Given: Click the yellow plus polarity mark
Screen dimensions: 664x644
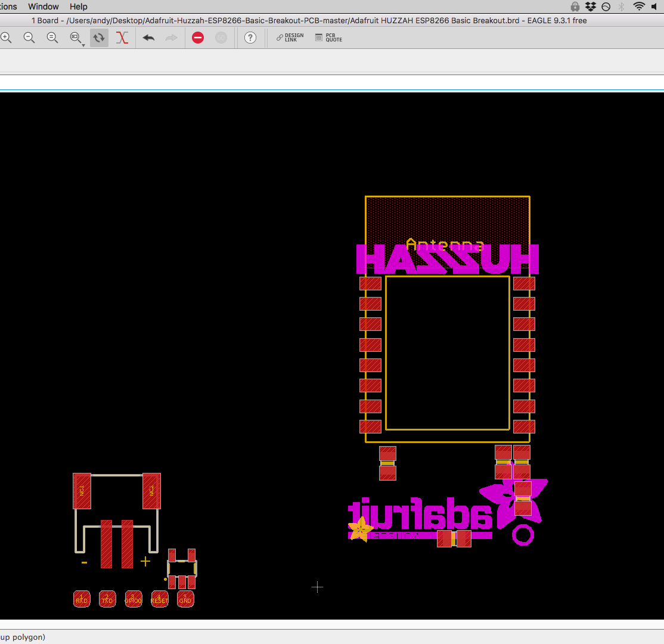Looking at the screenshot, I should [x=145, y=561].
